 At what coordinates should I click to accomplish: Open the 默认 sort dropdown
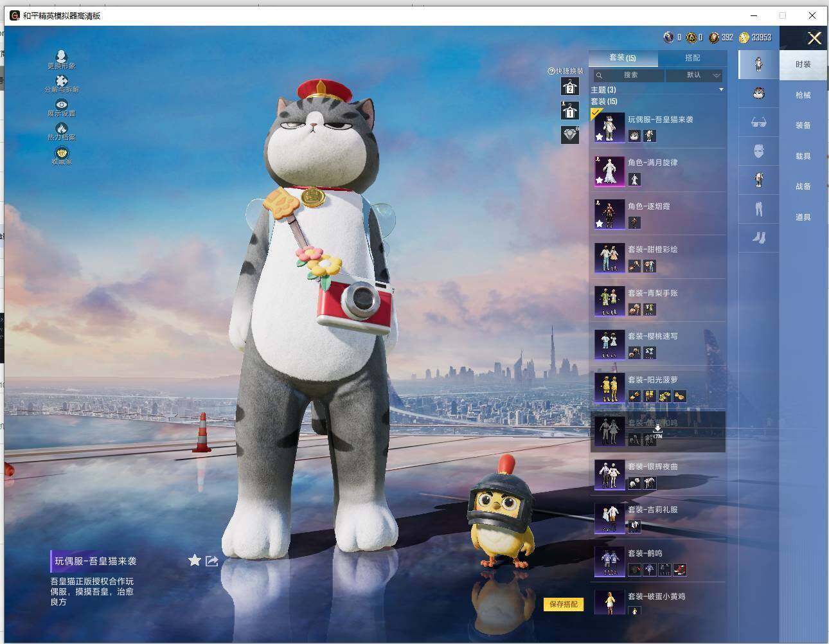pos(695,76)
